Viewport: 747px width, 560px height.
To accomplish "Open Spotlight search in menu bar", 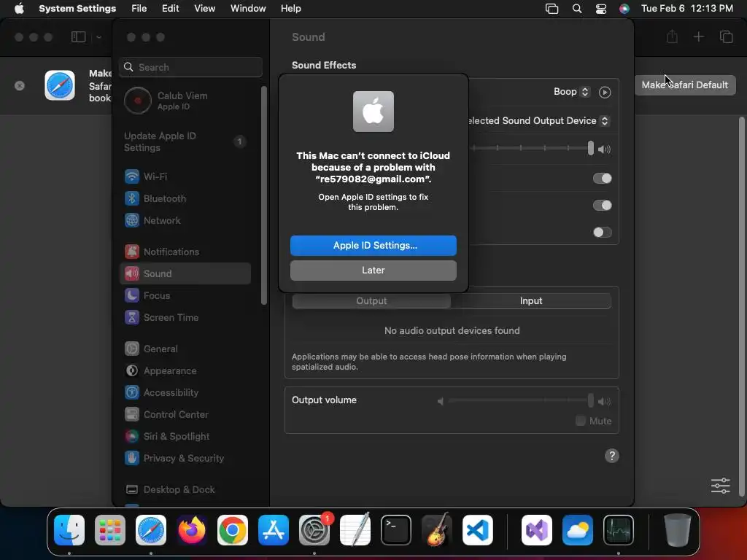I will (x=576, y=9).
